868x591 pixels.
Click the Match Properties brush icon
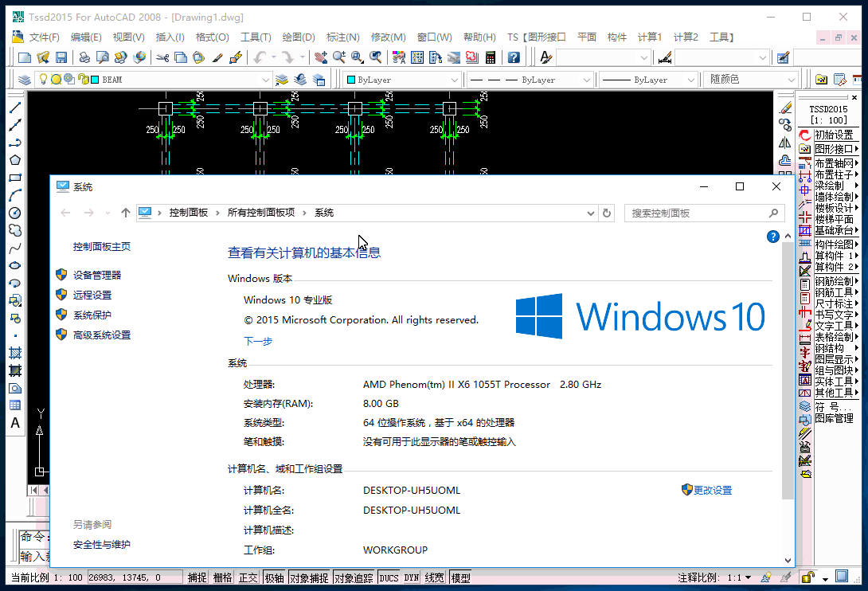click(217, 57)
